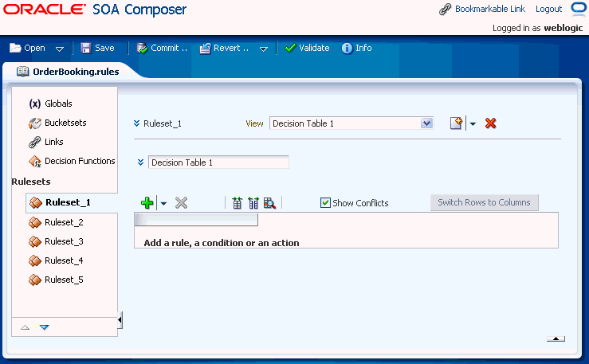
Task: Click the gap analysis table icon
Action: (x=237, y=203)
